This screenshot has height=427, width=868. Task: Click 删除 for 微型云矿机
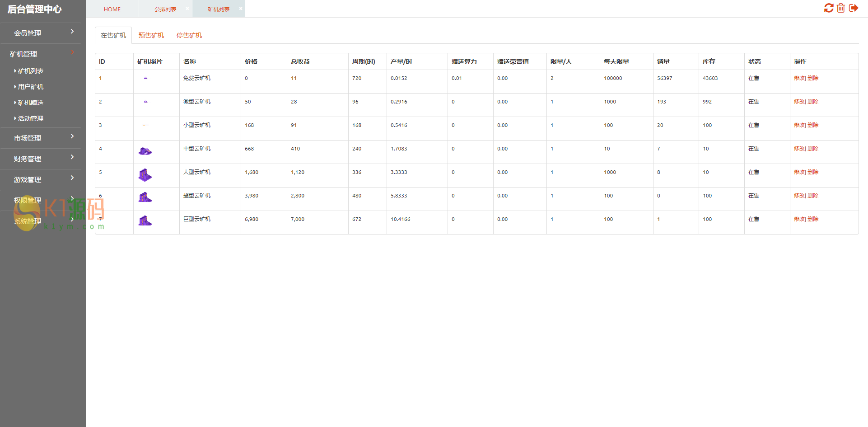click(x=813, y=102)
